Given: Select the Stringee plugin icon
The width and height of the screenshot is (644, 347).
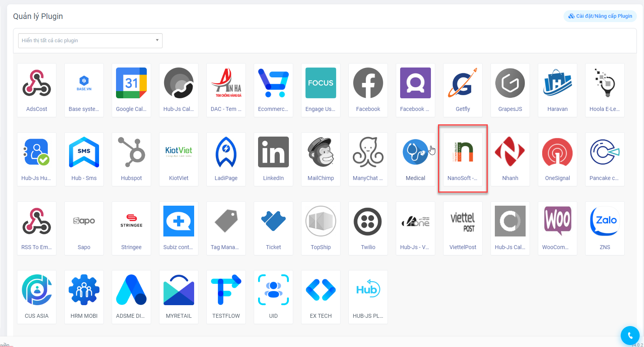Looking at the screenshot, I should (131, 221).
